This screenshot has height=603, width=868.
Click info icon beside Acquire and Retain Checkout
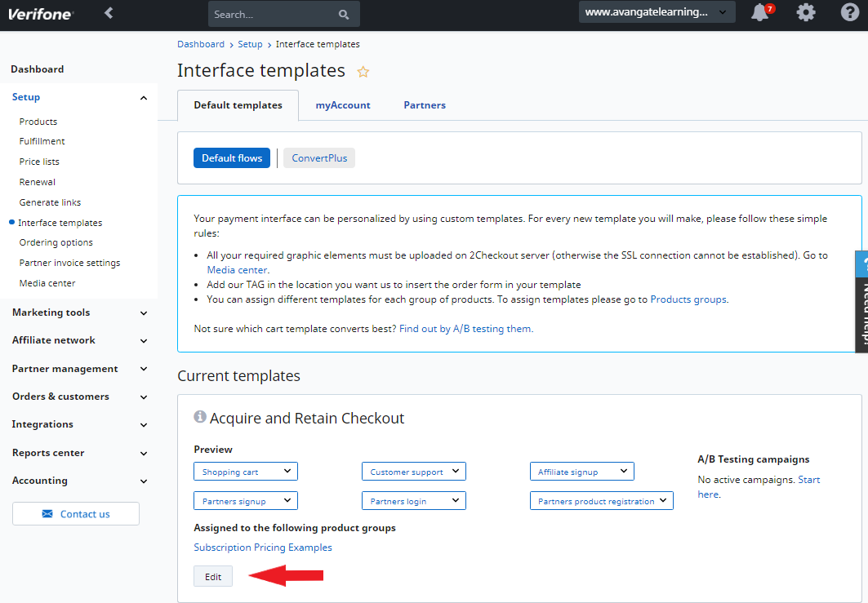[200, 417]
